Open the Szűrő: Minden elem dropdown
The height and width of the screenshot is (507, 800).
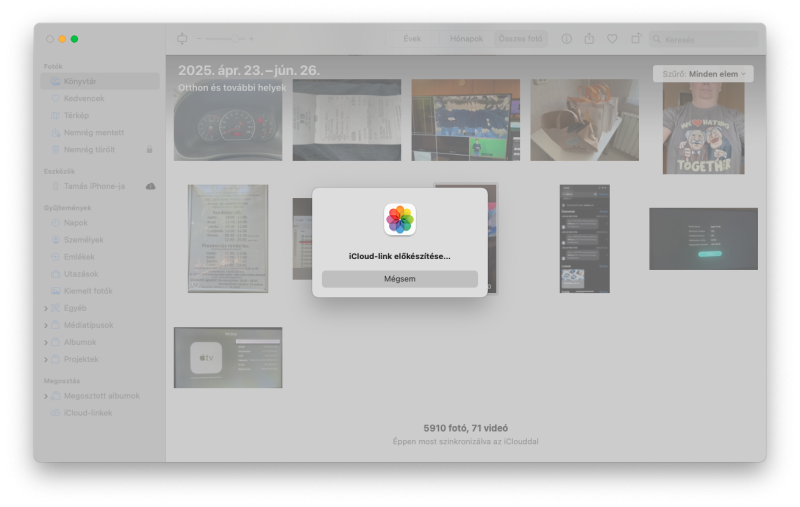pyautogui.click(x=703, y=74)
